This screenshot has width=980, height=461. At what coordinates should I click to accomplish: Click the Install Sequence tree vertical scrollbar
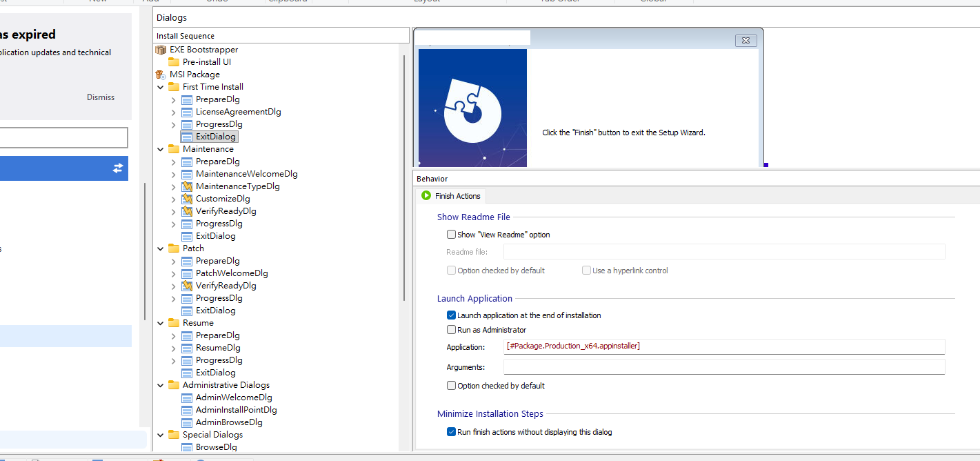[404, 179]
